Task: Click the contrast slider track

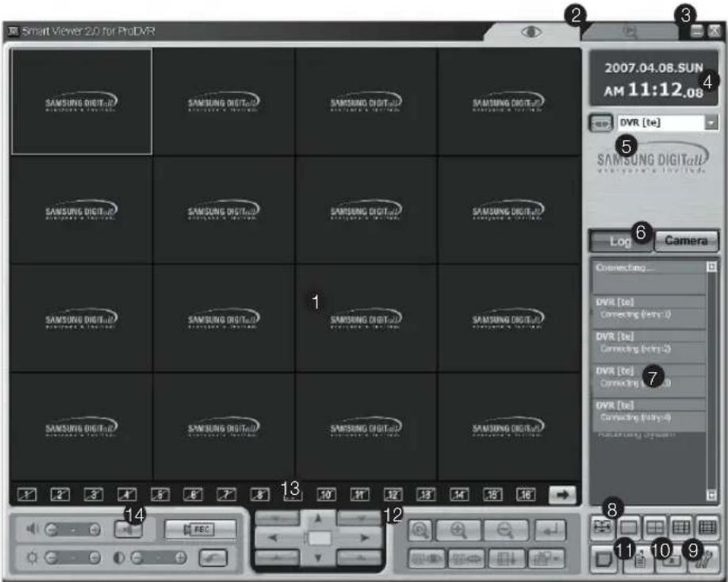Action: point(159,558)
